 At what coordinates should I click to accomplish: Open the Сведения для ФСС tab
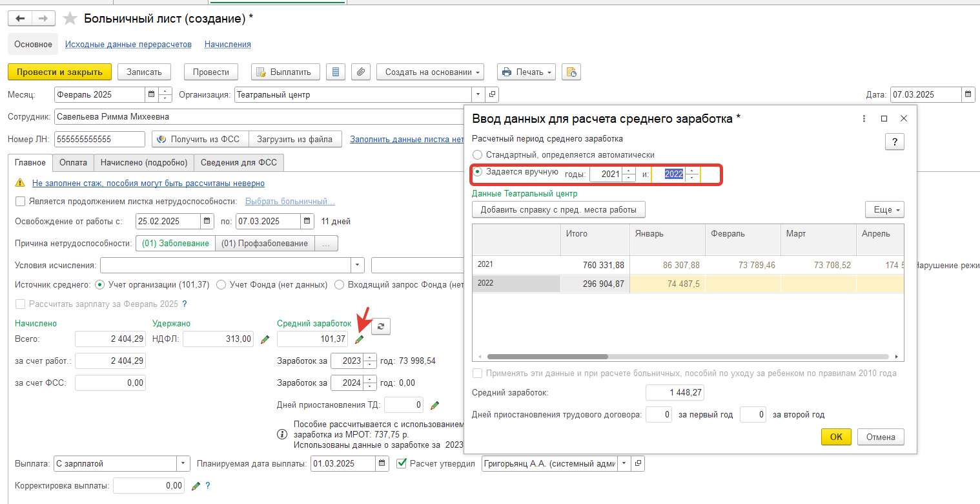click(x=238, y=163)
